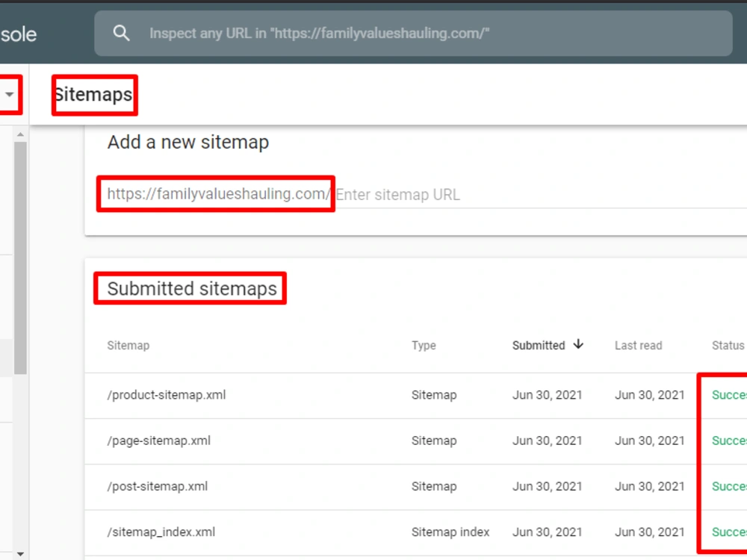Click the sidebar scrollbar up arrow

pyautogui.click(x=20, y=134)
